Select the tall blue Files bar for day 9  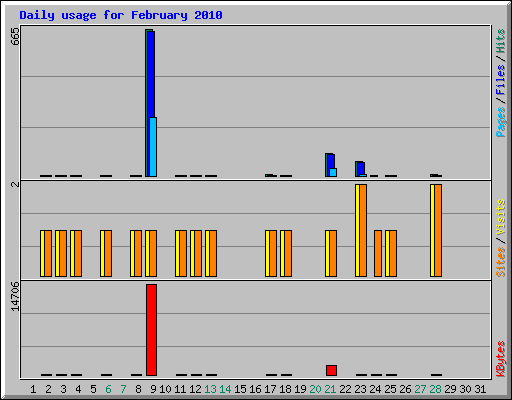151,74
